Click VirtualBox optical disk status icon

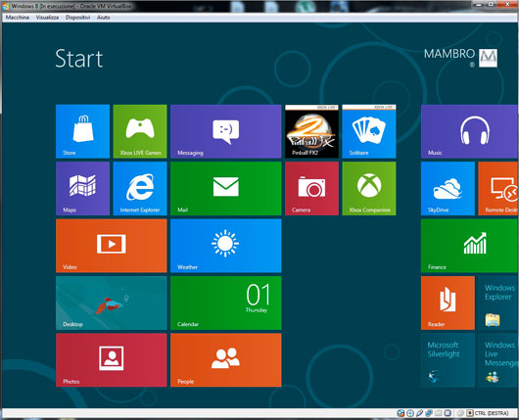(410, 413)
